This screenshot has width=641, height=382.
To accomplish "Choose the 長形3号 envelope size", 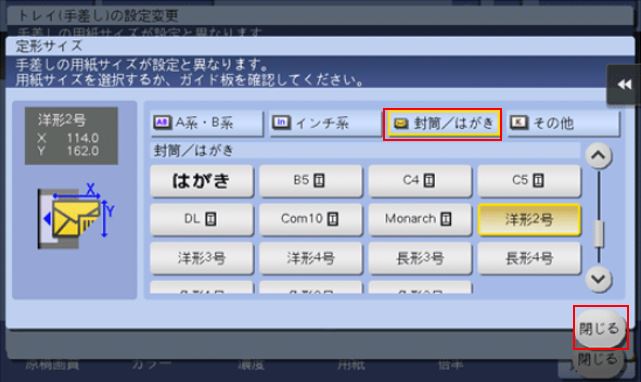I will point(420,258).
